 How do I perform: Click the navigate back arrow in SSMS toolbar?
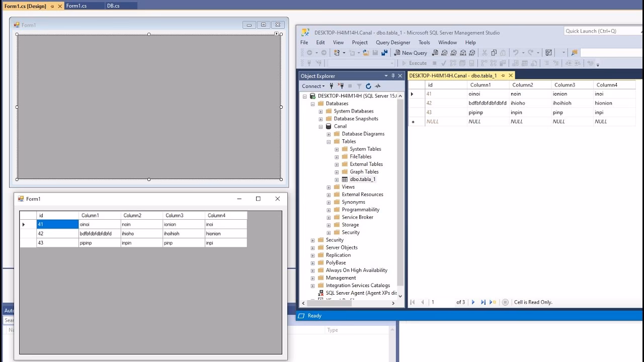[309, 53]
